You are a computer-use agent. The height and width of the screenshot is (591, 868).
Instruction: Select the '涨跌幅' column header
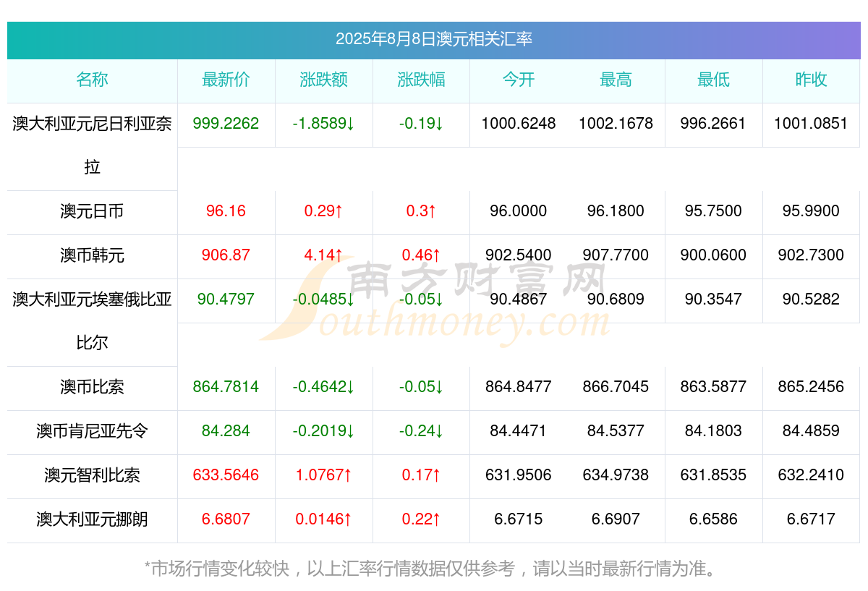[422, 80]
